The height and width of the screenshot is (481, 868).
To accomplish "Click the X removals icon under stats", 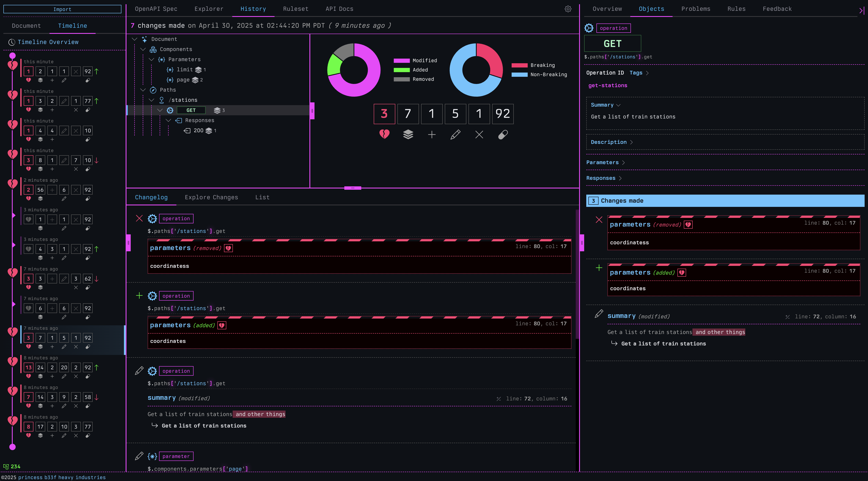I will coord(479,135).
